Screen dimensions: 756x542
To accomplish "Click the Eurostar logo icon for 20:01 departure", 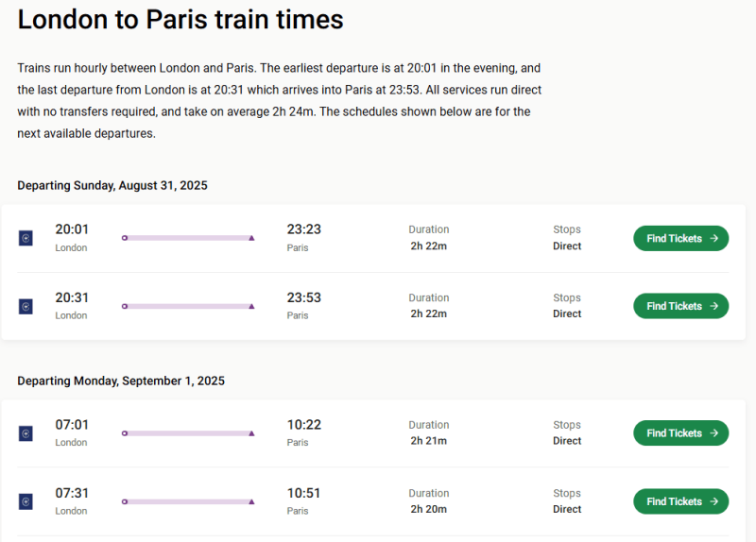I will [x=26, y=238].
